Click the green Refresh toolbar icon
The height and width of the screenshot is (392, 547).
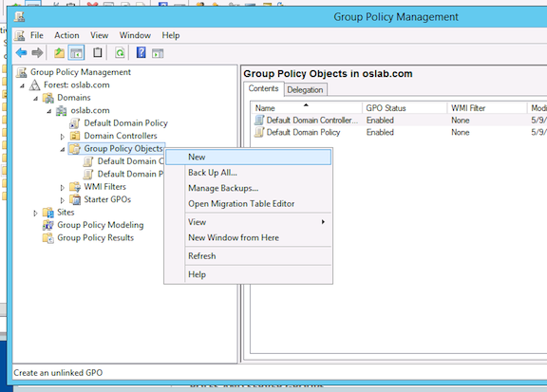click(120, 53)
